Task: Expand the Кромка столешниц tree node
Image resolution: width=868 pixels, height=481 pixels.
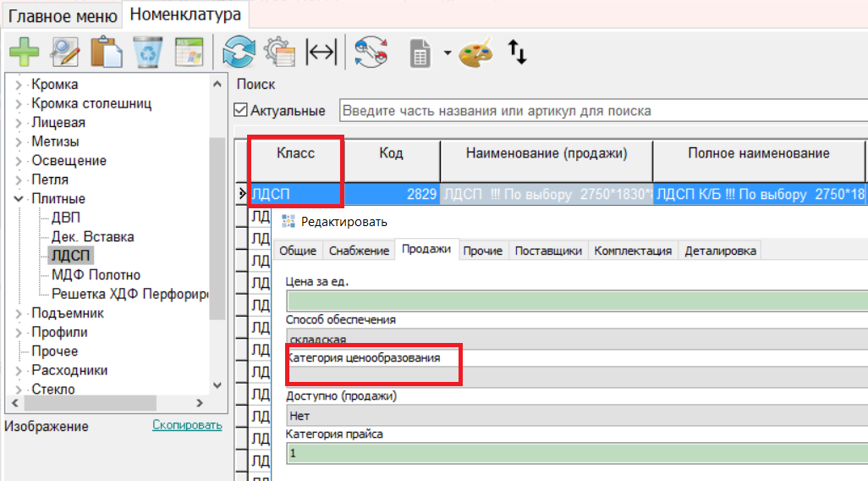Action: [x=19, y=103]
